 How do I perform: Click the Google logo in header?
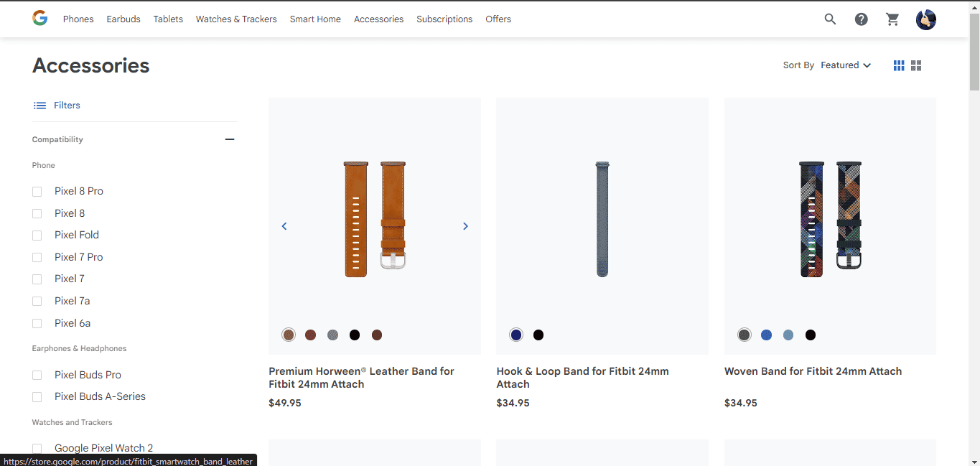coord(39,19)
